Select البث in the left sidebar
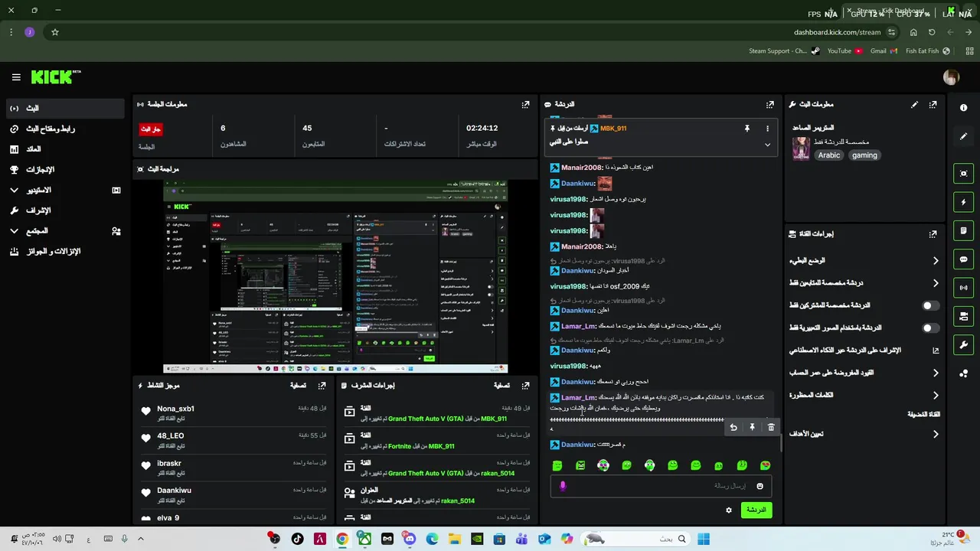The height and width of the screenshot is (551, 980). pos(65,109)
